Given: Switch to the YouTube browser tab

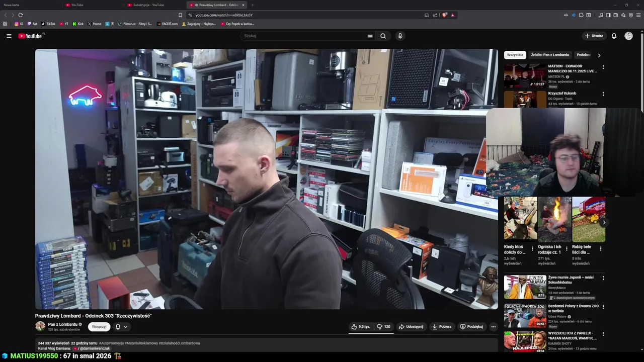Looking at the screenshot, I should coord(94,5).
